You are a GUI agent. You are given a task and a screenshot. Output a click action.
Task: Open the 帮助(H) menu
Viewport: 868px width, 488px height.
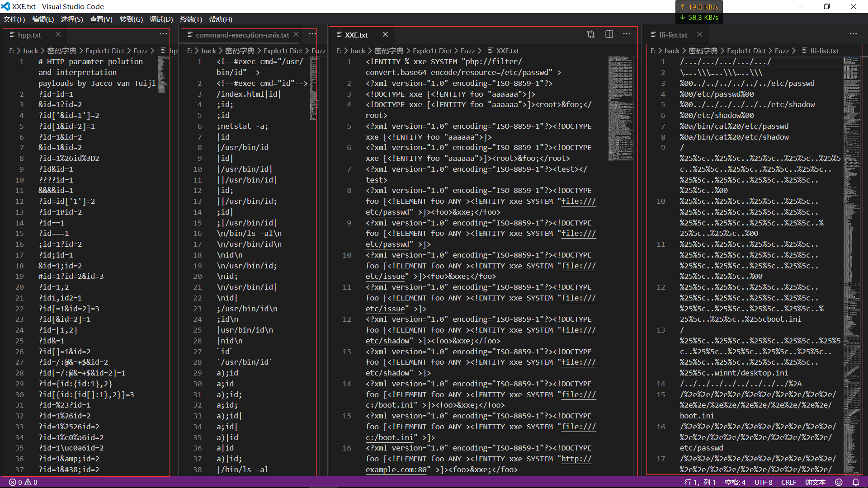pyautogui.click(x=221, y=19)
